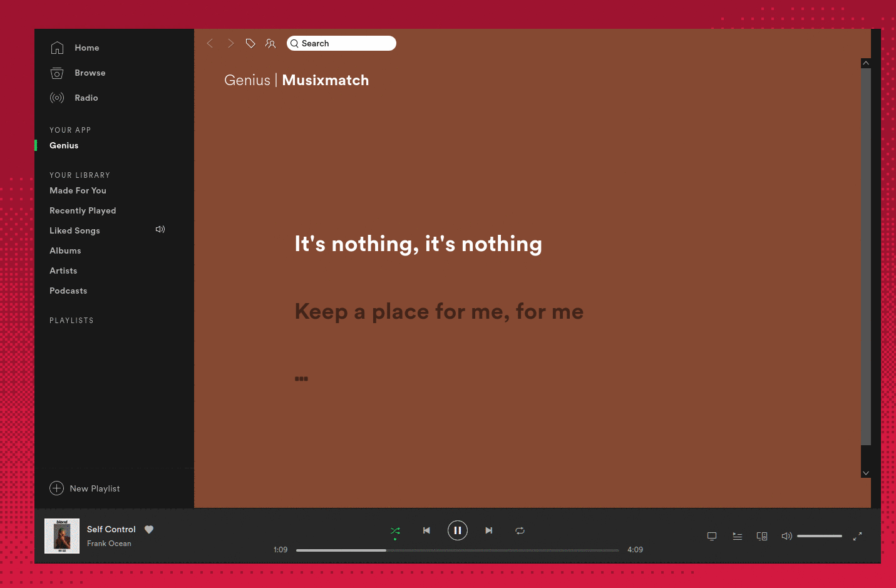Click the friends icon in top bar
This screenshot has width=896, height=588.
click(x=270, y=43)
